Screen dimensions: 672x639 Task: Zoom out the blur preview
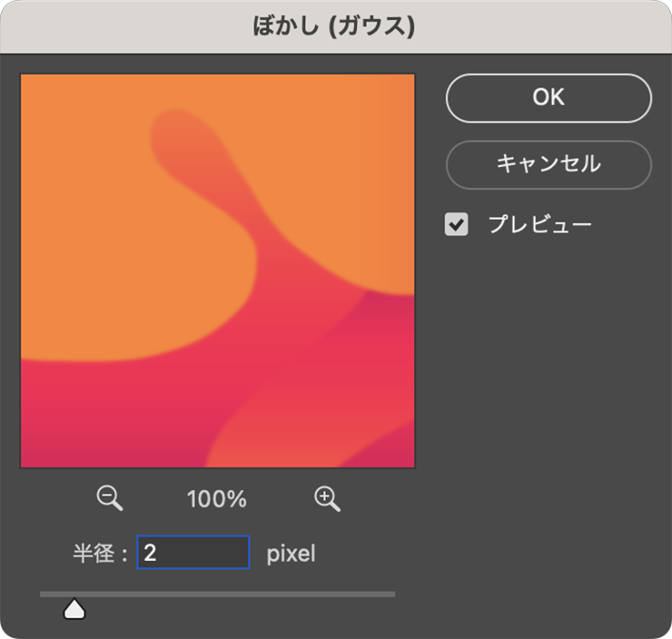[110, 497]
